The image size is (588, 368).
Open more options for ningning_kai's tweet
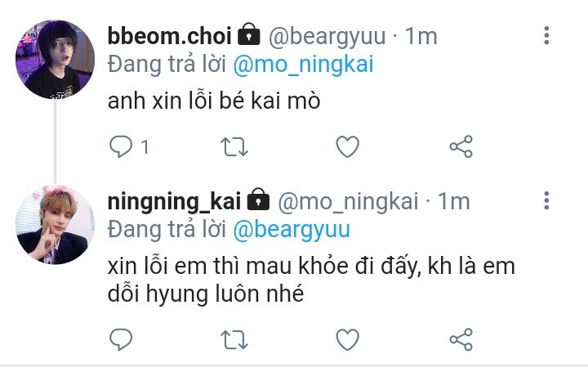coord(546,200)
